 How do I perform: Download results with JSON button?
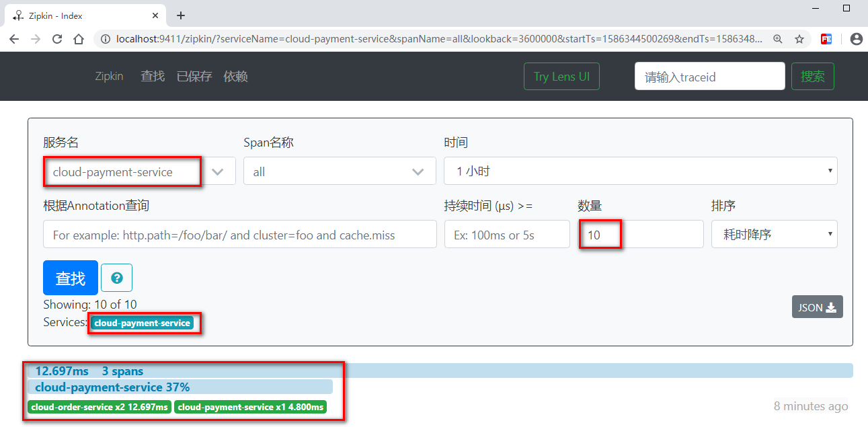click(817, 307)
